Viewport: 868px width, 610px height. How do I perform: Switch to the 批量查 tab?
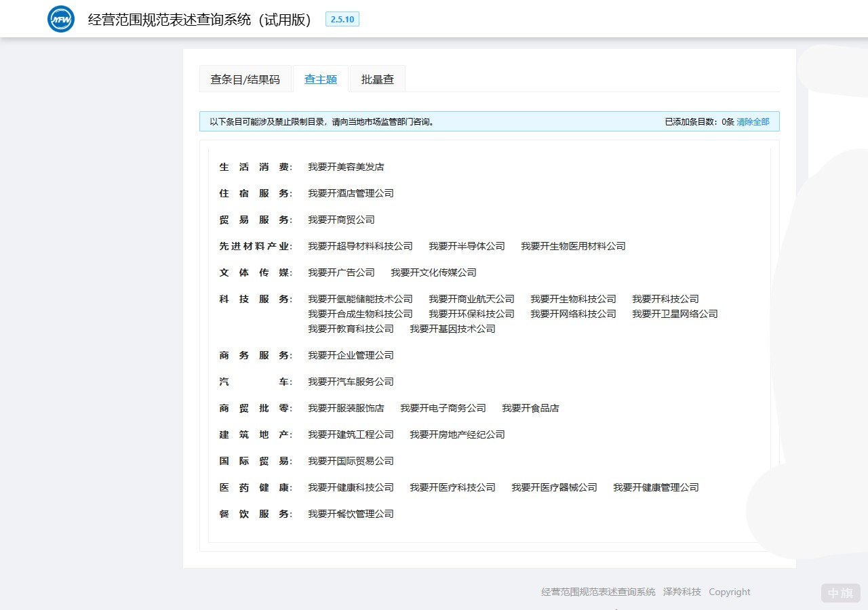coord(377,79)
